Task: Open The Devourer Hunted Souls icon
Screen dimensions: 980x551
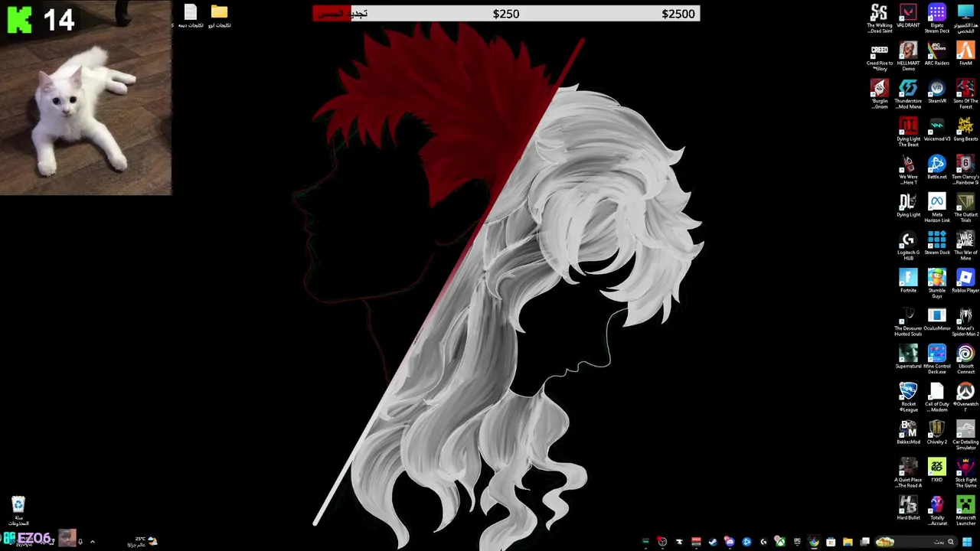Action: (x=908, y=321)
